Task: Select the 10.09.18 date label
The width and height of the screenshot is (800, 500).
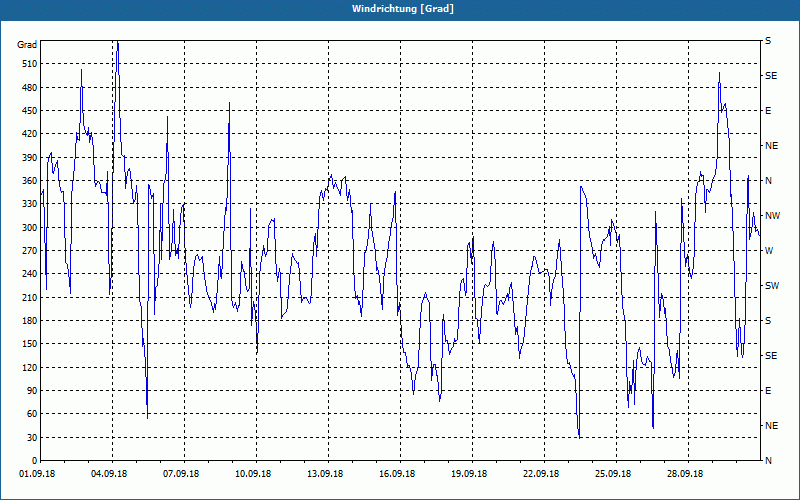Action: tap(253, 474)
